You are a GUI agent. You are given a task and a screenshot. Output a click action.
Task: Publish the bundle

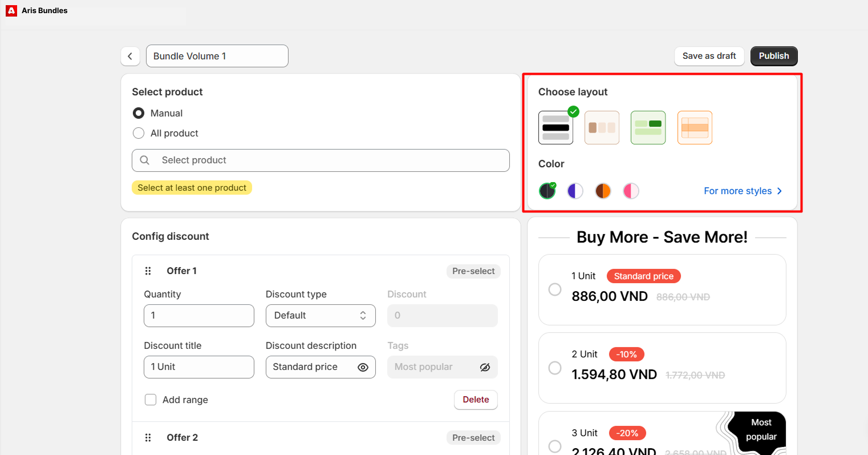774,56
